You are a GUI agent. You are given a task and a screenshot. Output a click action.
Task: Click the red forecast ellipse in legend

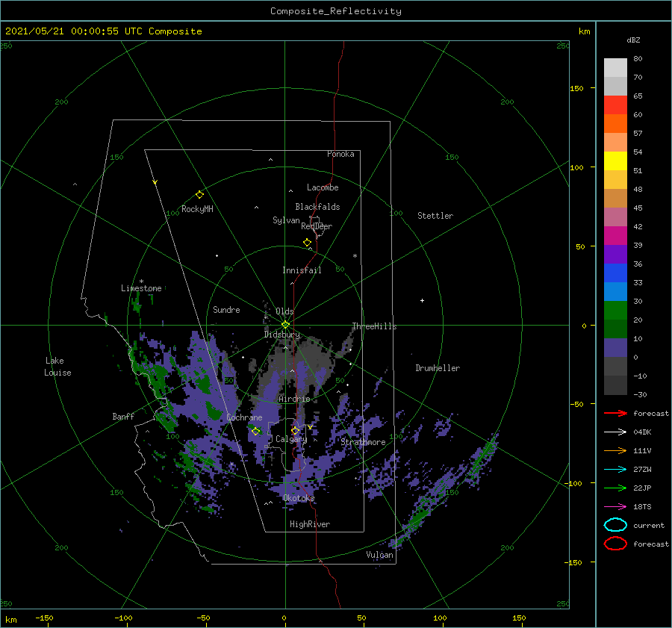pos(615,544)
